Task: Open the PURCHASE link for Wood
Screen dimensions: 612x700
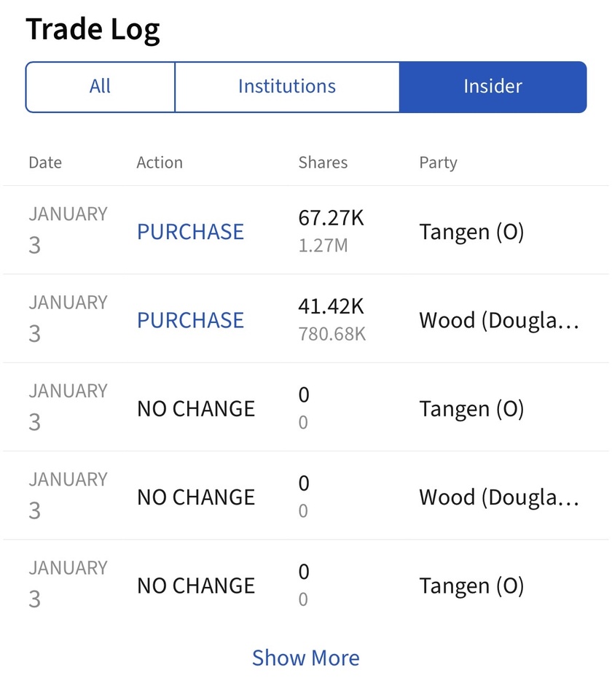Action: [190, 320]
